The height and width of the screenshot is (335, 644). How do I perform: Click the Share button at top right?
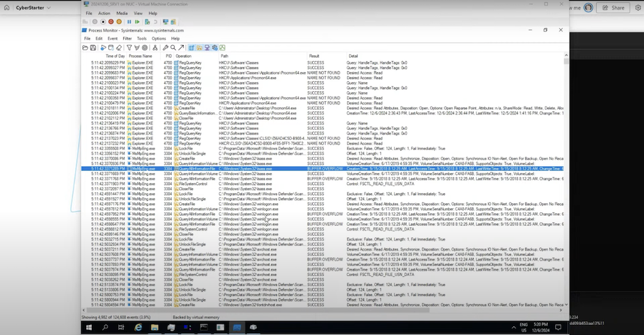(613, 8)
